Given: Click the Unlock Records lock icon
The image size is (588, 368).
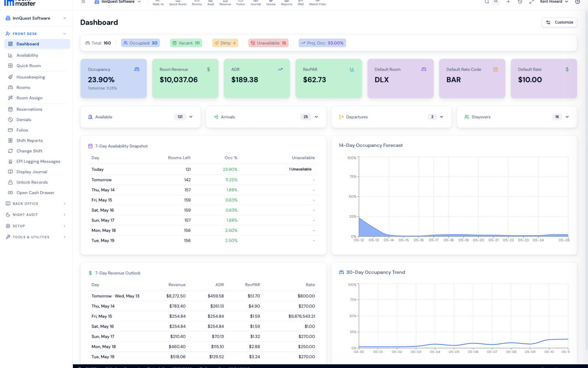Looking at the screenshot, I should [x=10, y=182].
